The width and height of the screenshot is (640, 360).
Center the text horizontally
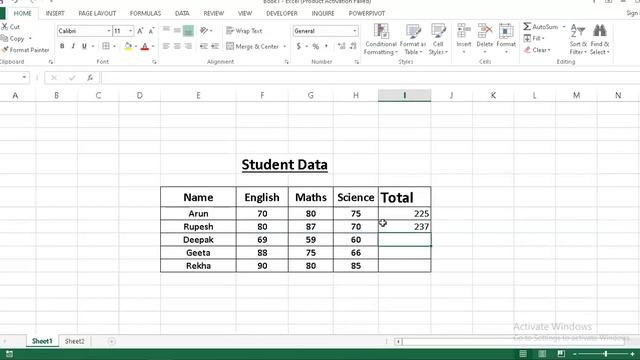177,46
